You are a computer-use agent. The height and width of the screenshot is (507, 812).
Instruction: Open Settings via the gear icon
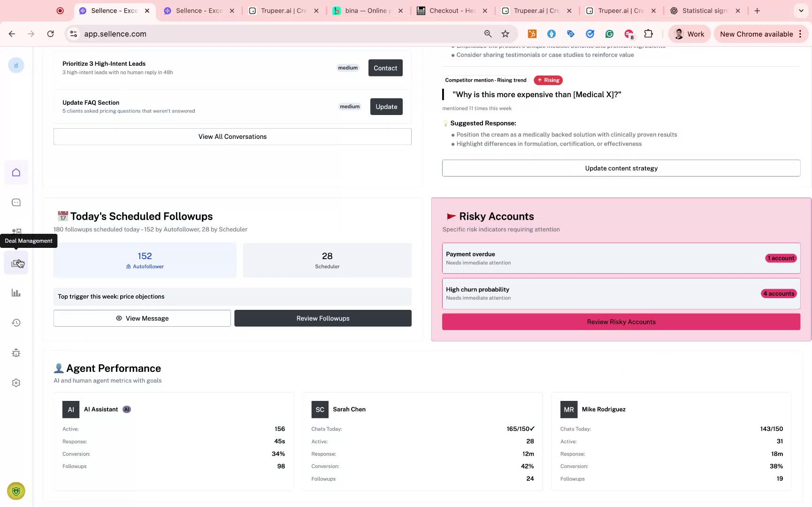click(16, 383)
